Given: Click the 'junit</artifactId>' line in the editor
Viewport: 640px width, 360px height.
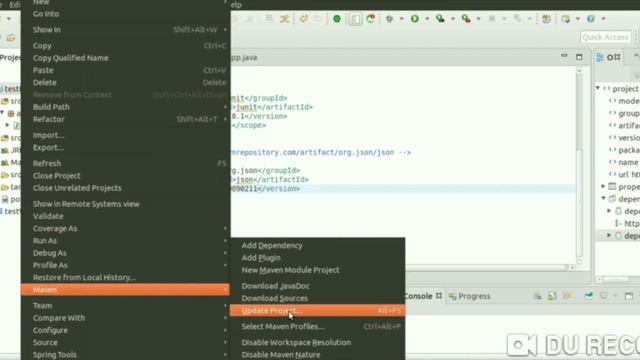Looking at the screenshot, I should click(272, 107).
